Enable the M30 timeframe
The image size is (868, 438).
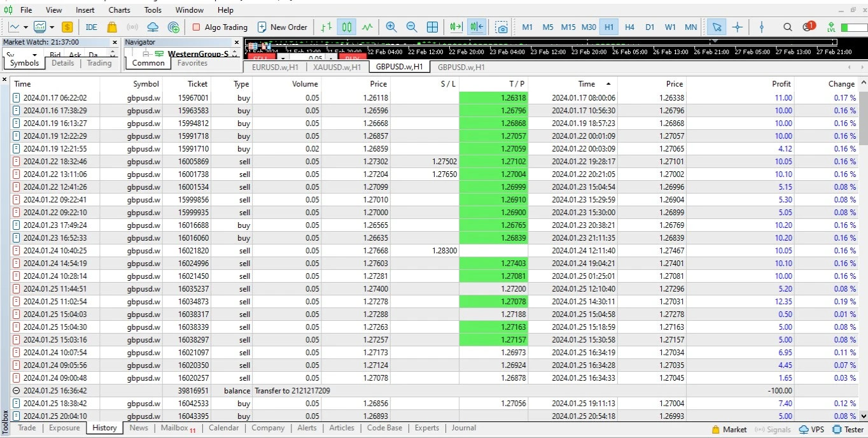point(589,27)
